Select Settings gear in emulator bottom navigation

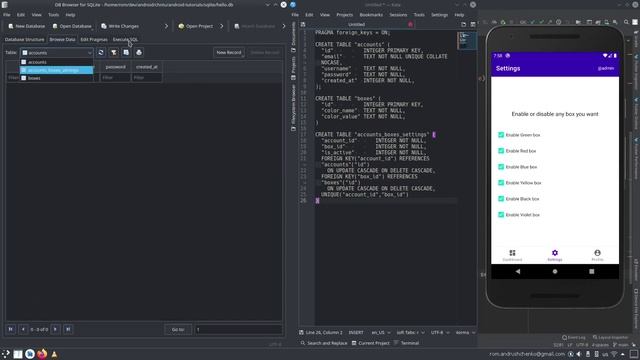tap(555, 255)
